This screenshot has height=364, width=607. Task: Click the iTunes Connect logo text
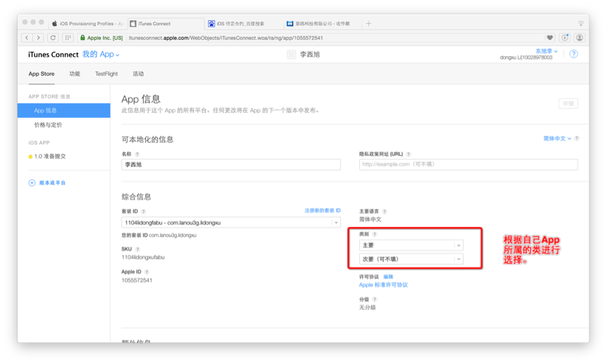click(x=53, y=55)
